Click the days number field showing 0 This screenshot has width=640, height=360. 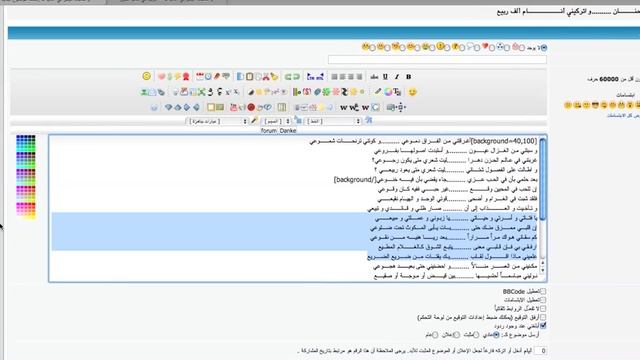(x=541, y=351)
